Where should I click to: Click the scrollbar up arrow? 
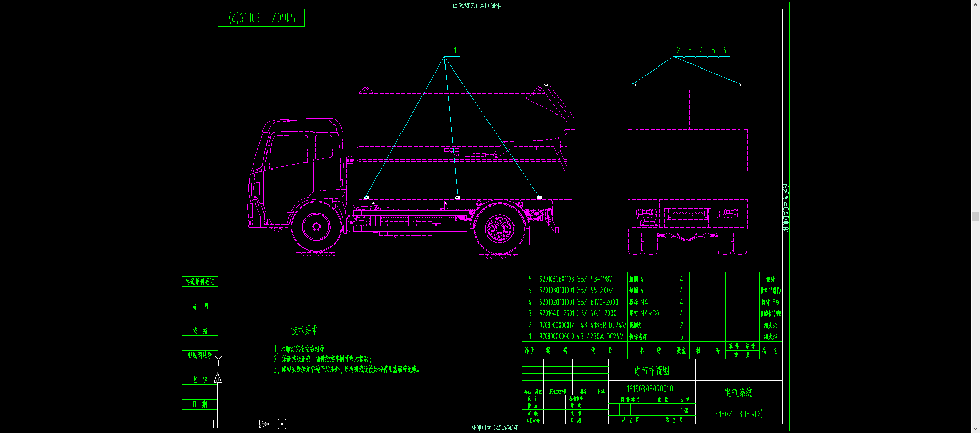[x=975, y=4]
